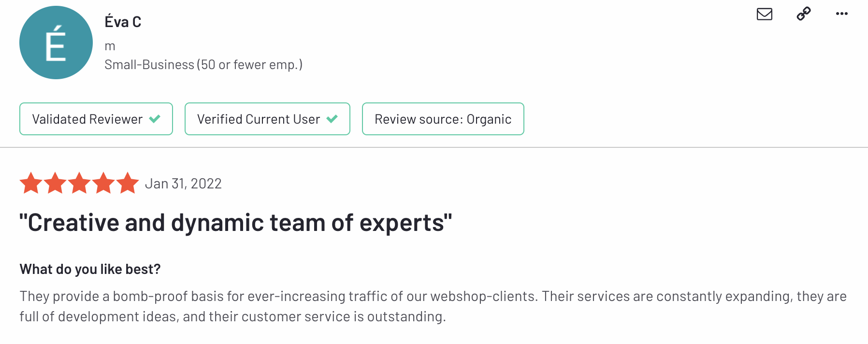This screenshot has height=344, width=868.
Task: Click the fifth rating star
Action: [128, 183]
